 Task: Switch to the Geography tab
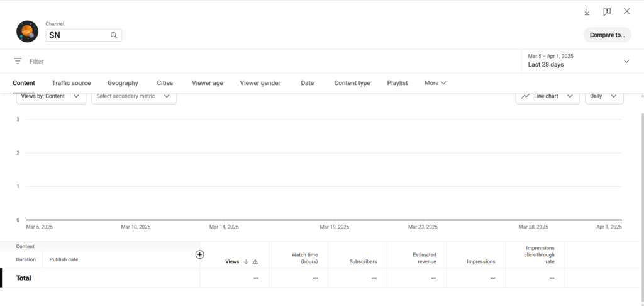[123, 83]
